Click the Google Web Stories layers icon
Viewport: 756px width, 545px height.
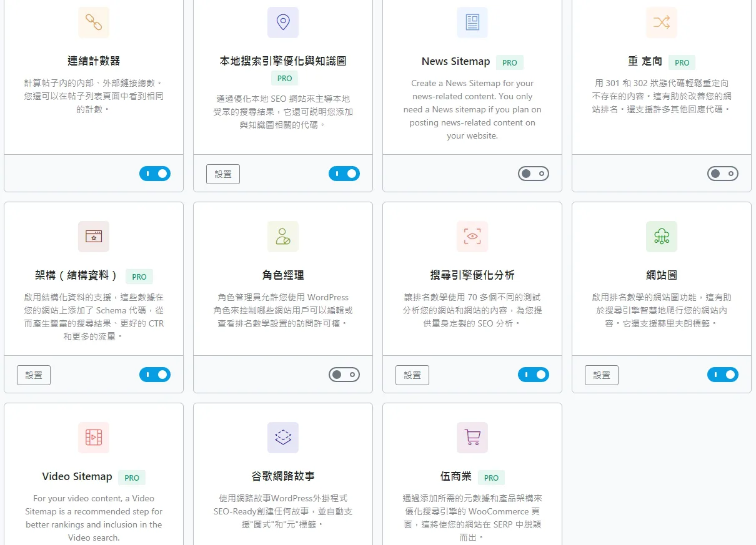click(x=283, y=438)
